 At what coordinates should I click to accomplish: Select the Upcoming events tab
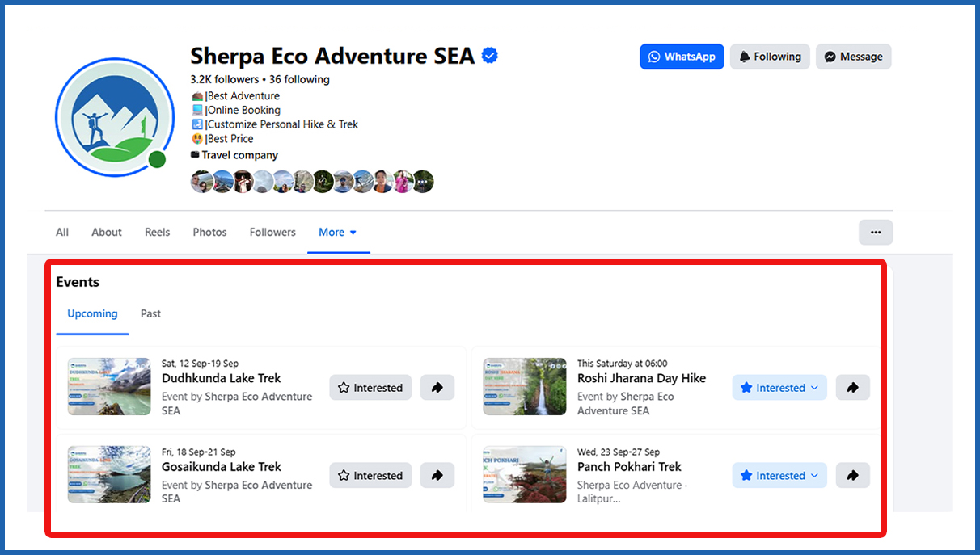(x=92, y=313)
